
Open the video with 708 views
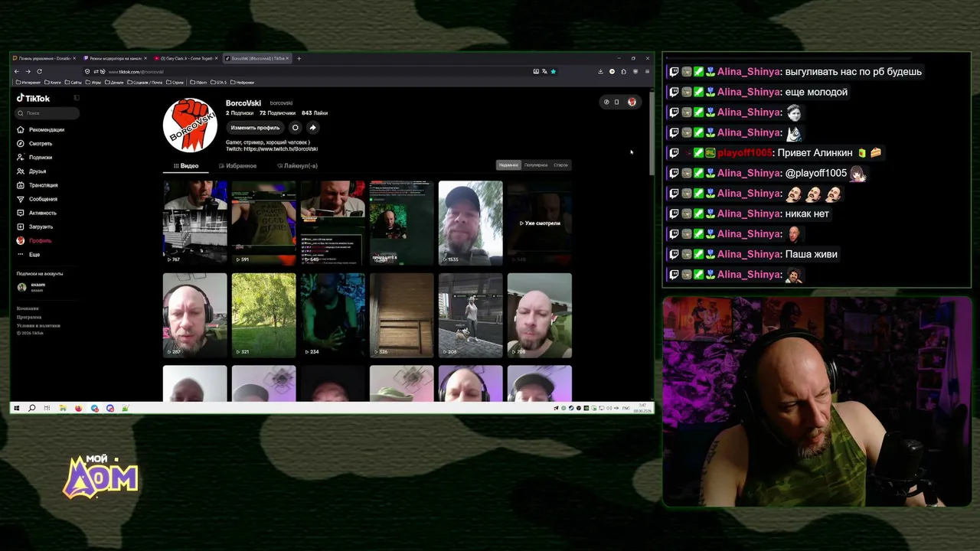coord(540,315)
